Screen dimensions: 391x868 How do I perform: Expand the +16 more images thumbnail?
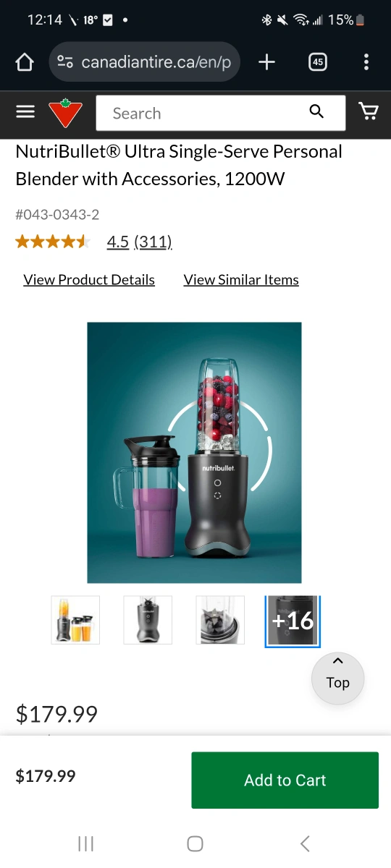[x=293, y=621]
